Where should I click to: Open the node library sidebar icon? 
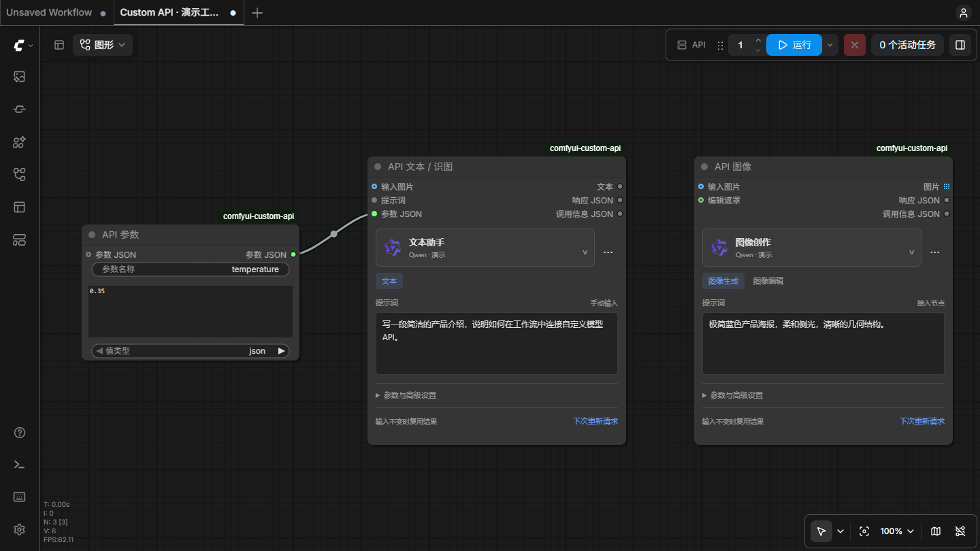(x=20, y=110)
